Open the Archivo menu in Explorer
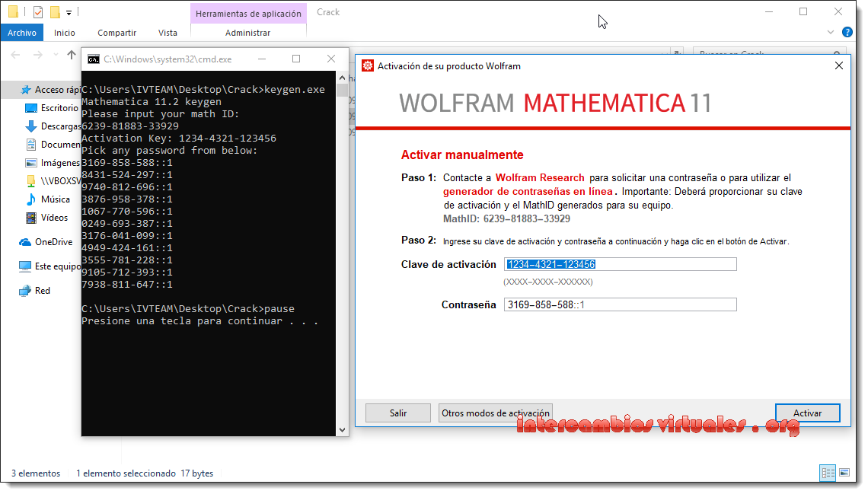Image resolution: width=868 pixels, height=494 pixels. [21, 33]
